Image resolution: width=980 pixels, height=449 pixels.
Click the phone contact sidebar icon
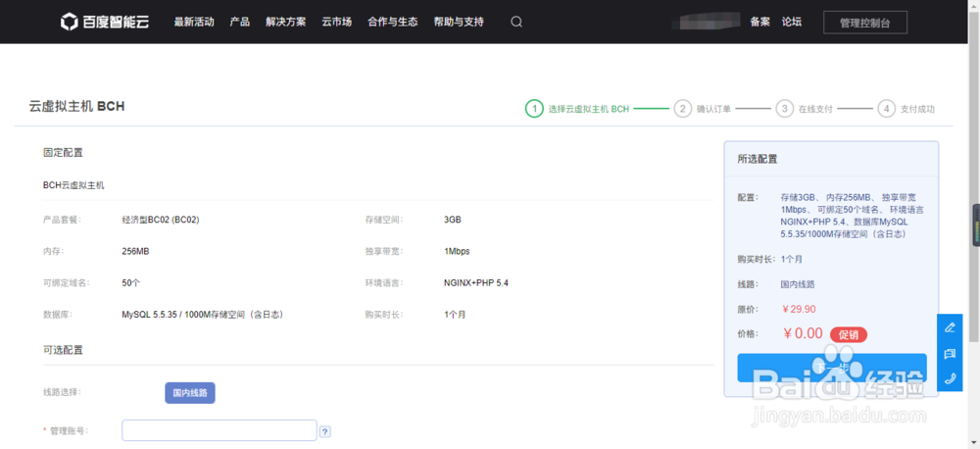click(950, 377)
